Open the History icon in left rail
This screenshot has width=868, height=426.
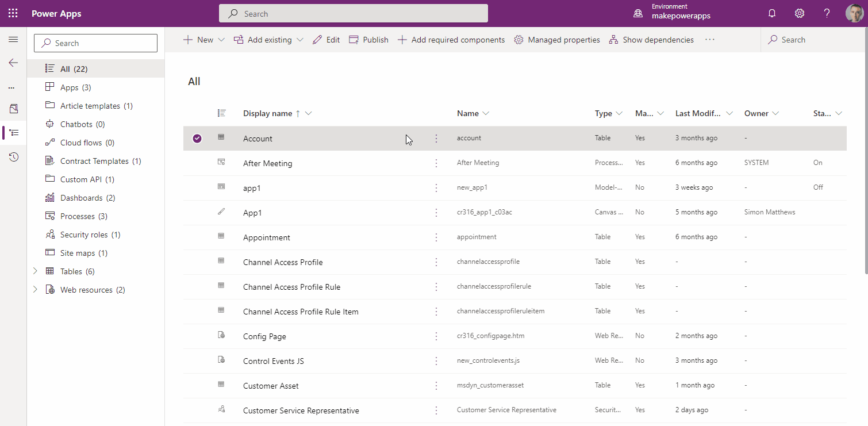click(x=13, y=157)
